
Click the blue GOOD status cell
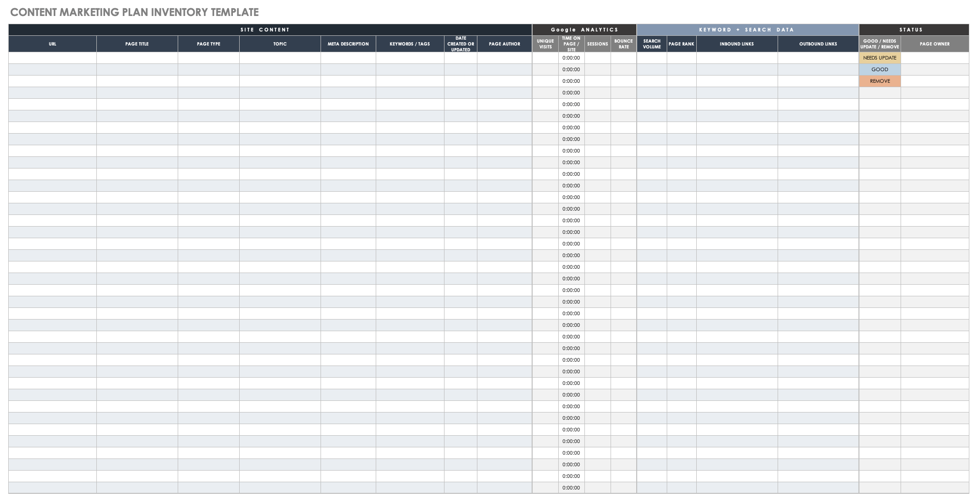click(x=879, y=70)
